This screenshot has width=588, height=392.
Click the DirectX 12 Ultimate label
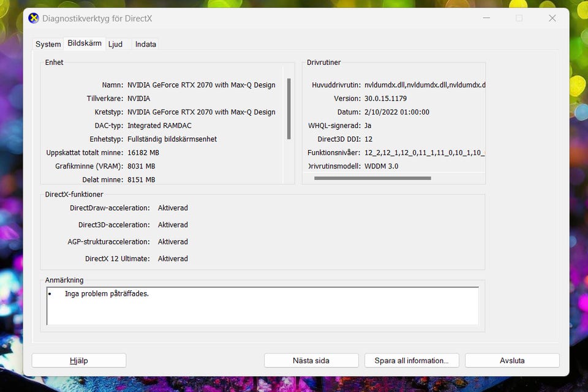point(118,258)
